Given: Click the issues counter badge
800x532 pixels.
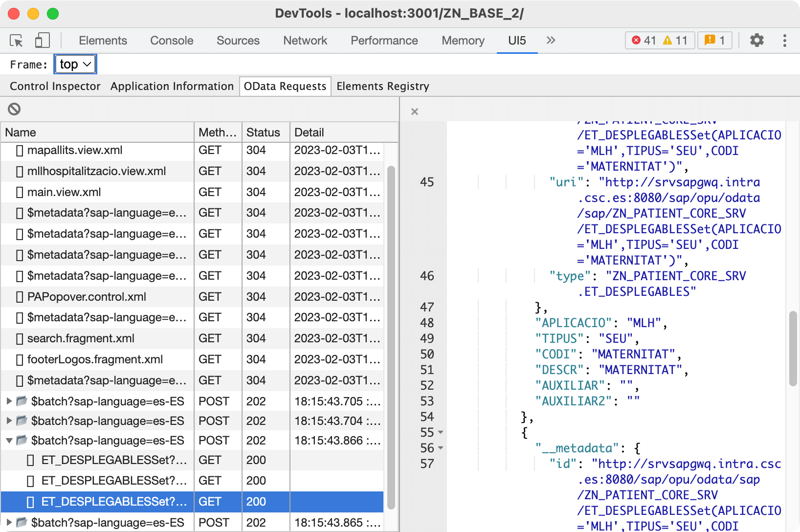Looking at the screenshot, I should click(714, 41).
